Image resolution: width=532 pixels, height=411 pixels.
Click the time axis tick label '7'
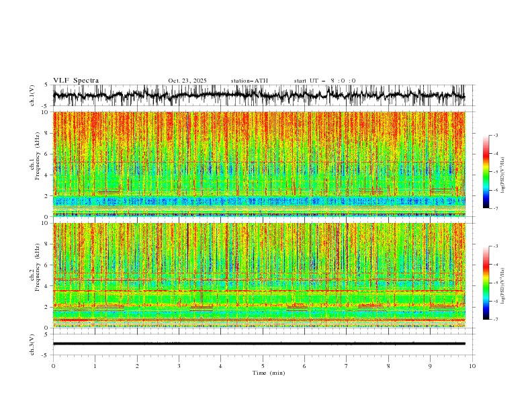347,366
